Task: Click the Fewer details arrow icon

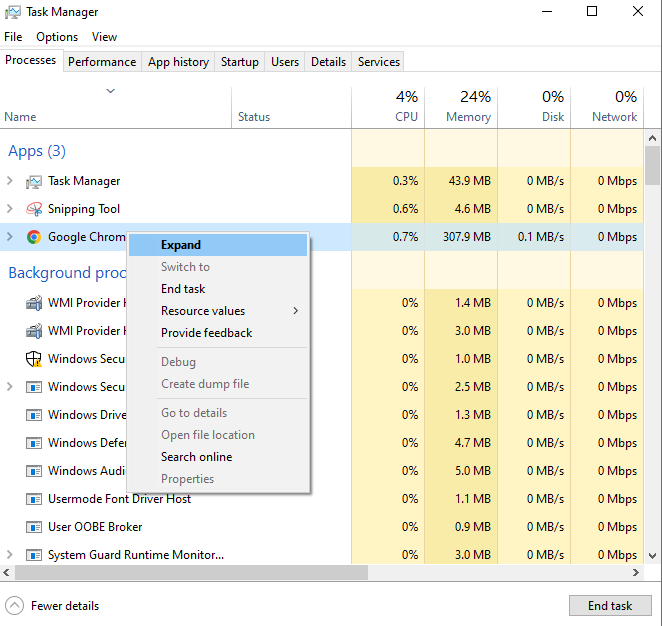Action: tap(15, 606)
